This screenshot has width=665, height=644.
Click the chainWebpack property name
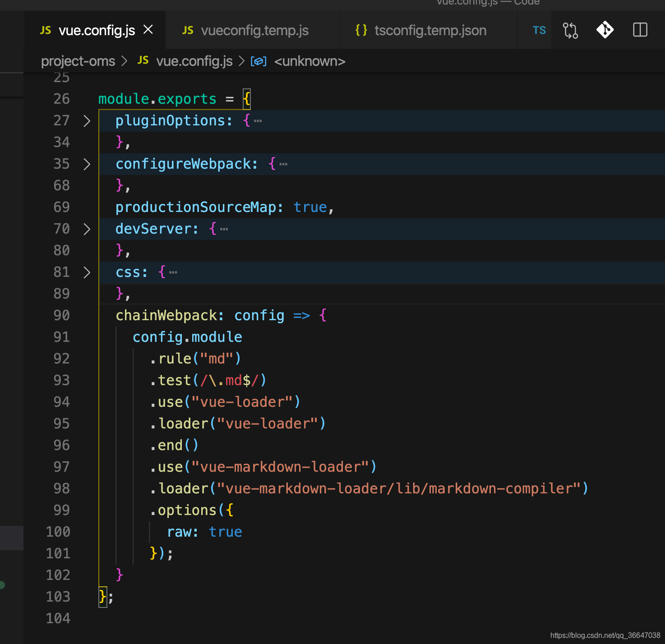pyautogui.click(x=166, y=315)
